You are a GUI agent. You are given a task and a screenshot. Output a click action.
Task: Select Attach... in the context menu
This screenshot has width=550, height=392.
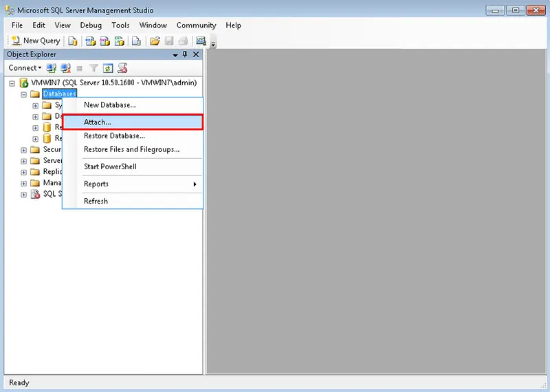pos(133,122)
